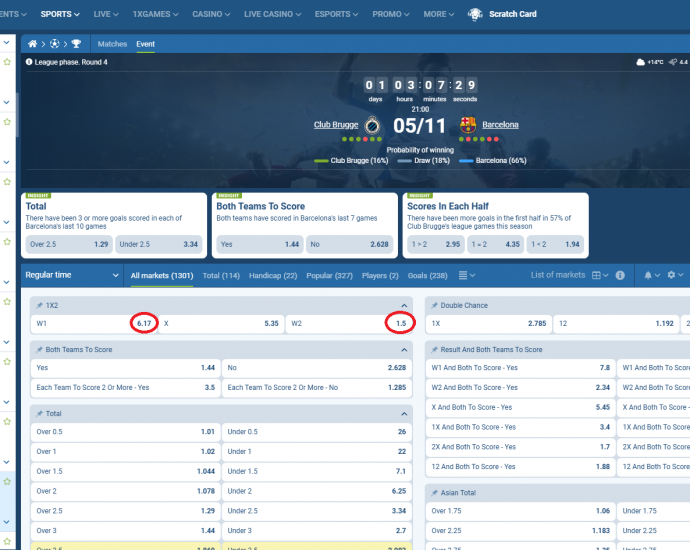Screen dimensions: 690x550
Task: Open the LIVE menu
Action: (x=106, y=14)
